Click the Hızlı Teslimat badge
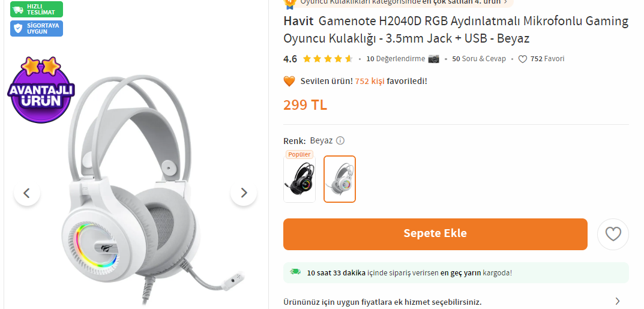The height and width of the screenshot is (309, 644). 37,9
